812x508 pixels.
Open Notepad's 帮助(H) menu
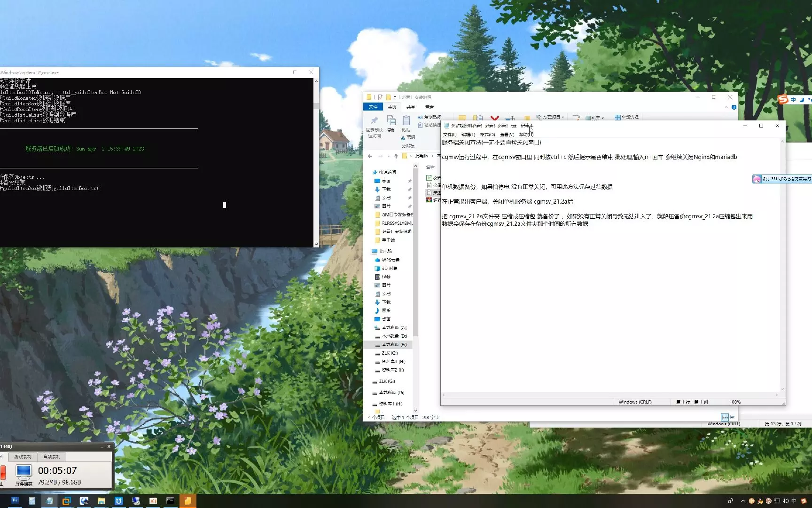(526, 135)
